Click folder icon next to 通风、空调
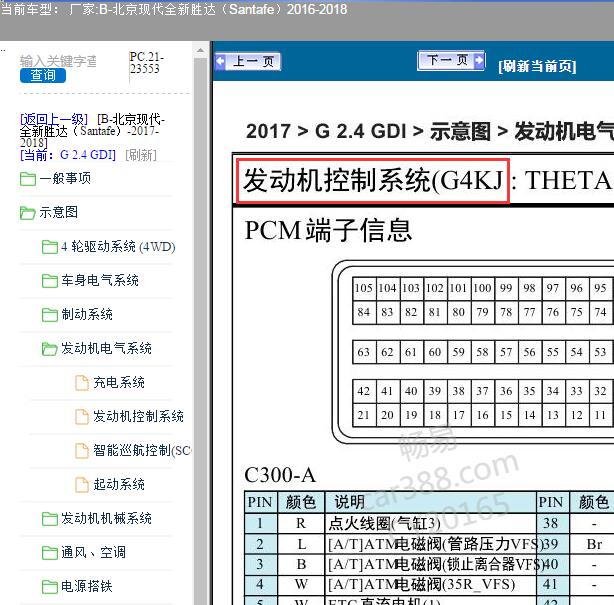 50,553
